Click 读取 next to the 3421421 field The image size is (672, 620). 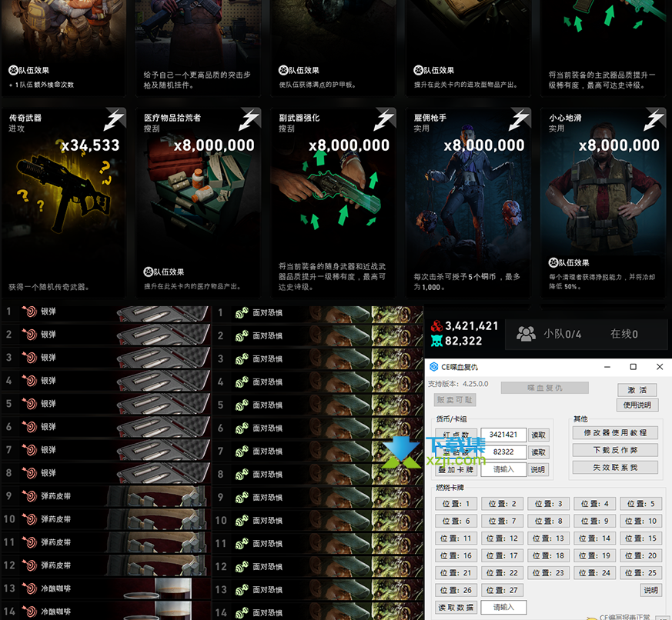click(538, 435)
